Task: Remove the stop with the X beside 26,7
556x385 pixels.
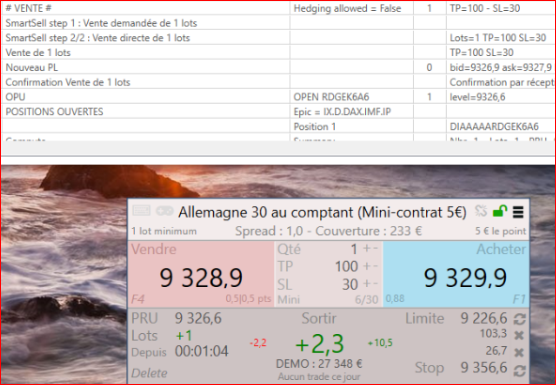Action: pos(519,352)
